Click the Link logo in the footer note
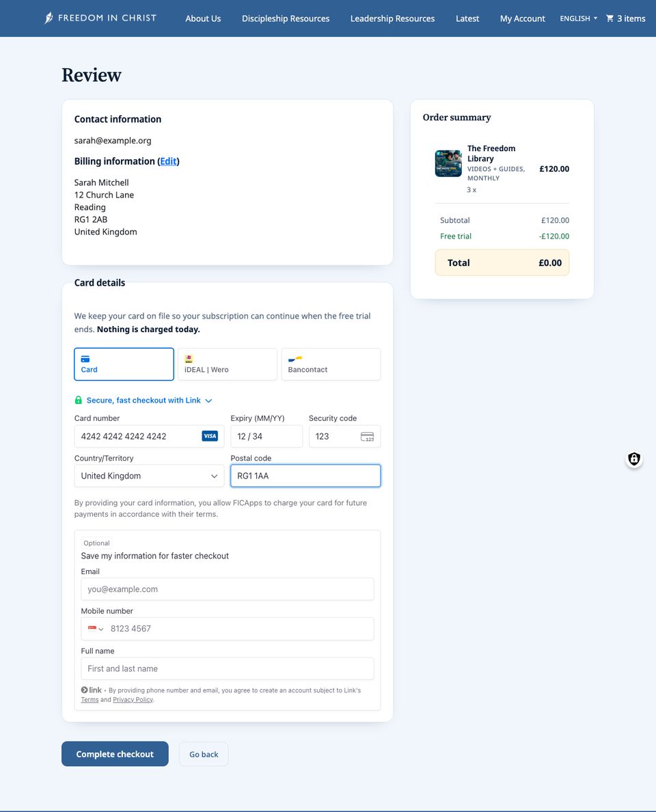The height and width of the screenshot is (812, 656). pos(92,690)
